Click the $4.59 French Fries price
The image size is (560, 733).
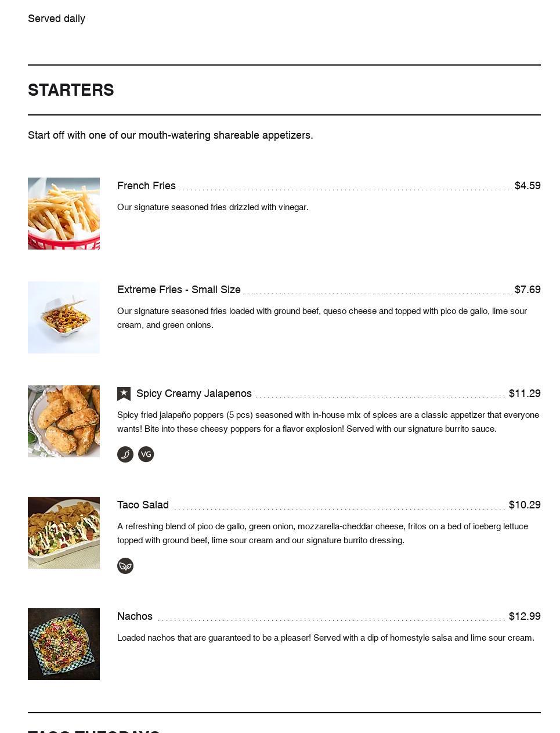pos(528,186)
